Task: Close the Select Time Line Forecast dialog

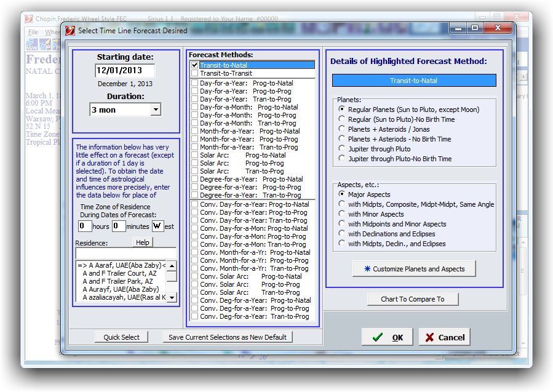Action: (498, 28)
